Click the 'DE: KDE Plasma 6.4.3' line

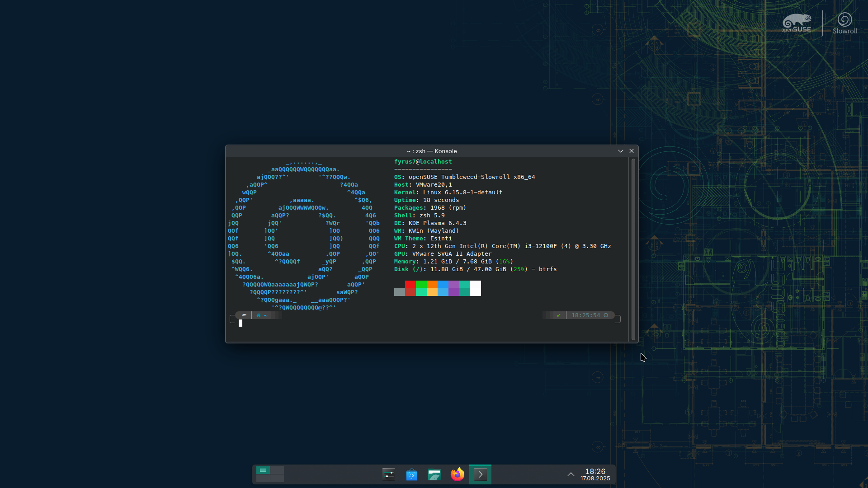(430, 223)
